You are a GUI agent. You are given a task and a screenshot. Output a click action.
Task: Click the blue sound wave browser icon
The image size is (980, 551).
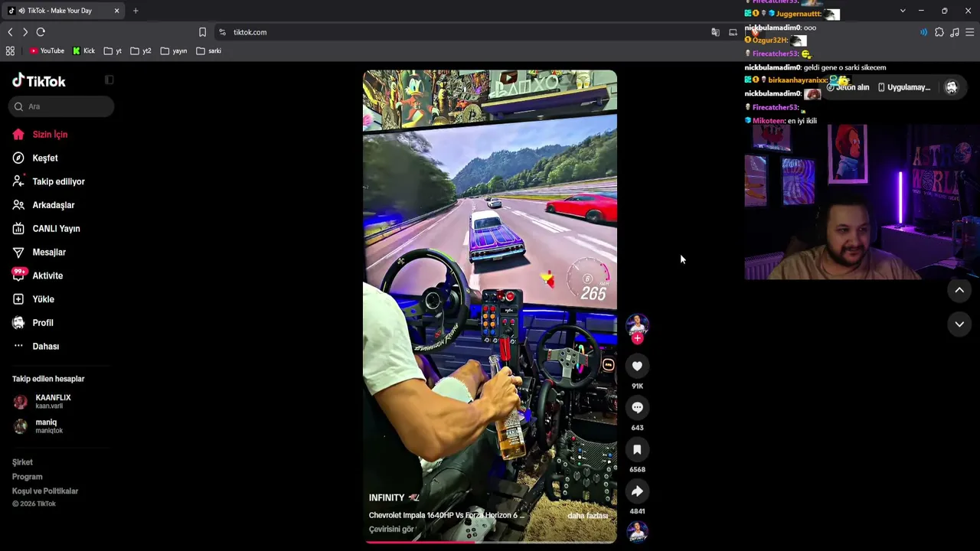(924, 32)
